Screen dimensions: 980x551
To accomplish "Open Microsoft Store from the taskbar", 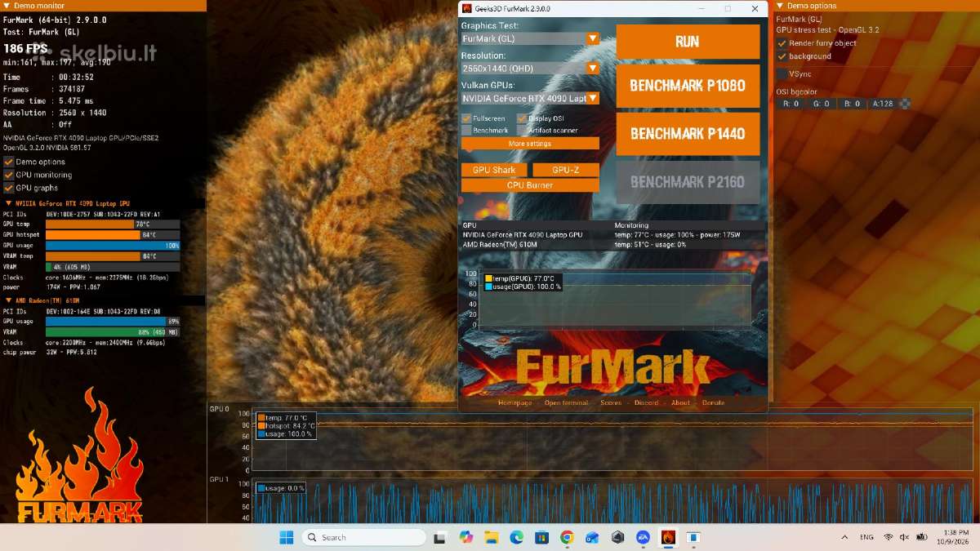I will pos(542,537).
